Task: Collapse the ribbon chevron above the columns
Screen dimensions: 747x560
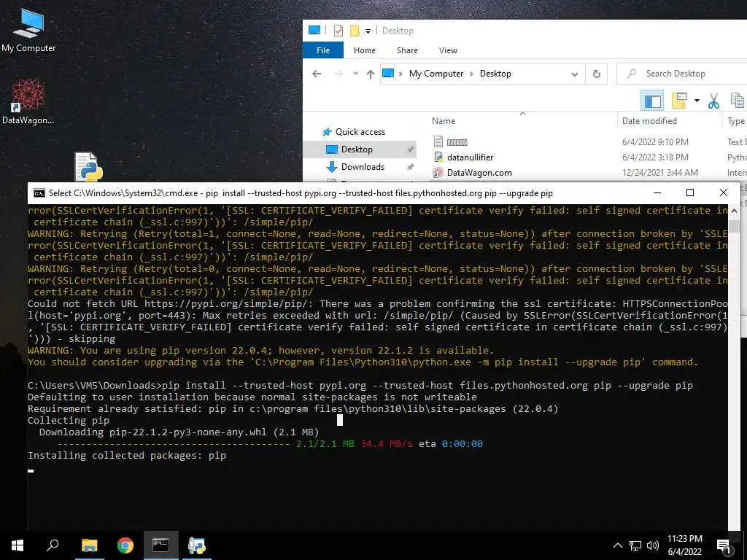Action: tap(522, 113)
